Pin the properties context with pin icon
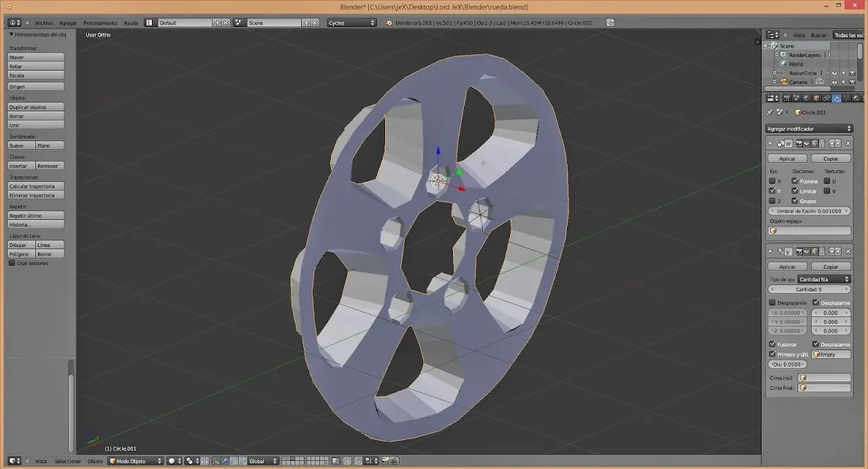868x469 pixels. click(770, 112)
